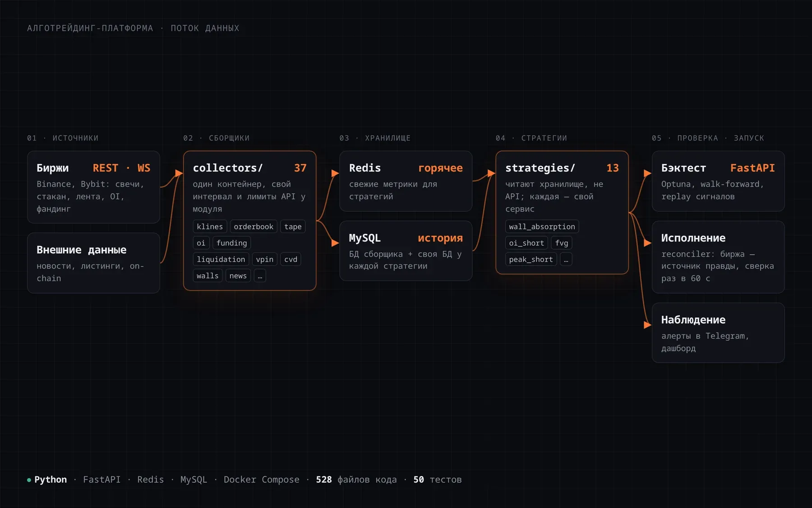Click the REST · WS label
The height and width of the screenshot is (508, 812).
click(122, 168)
